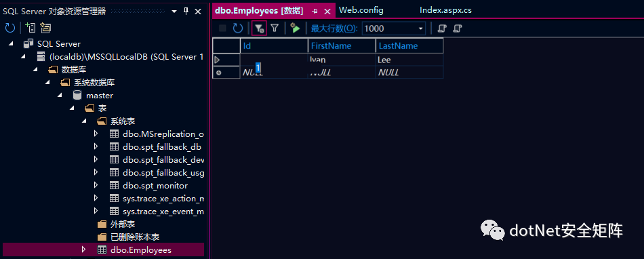The width and height of the screenshot is (644, 259).
Task: Select the 系统表 folder
Action: pyautogui.click(x=123, y=121)
